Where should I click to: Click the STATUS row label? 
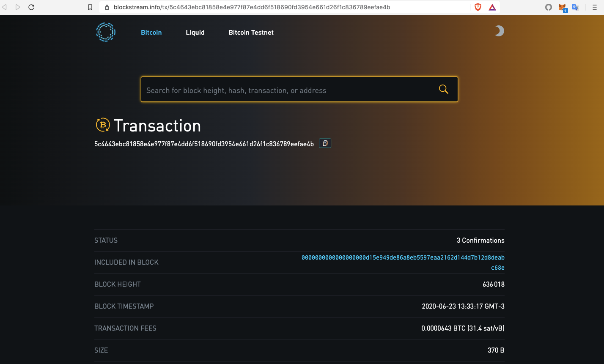pos(106,240)
